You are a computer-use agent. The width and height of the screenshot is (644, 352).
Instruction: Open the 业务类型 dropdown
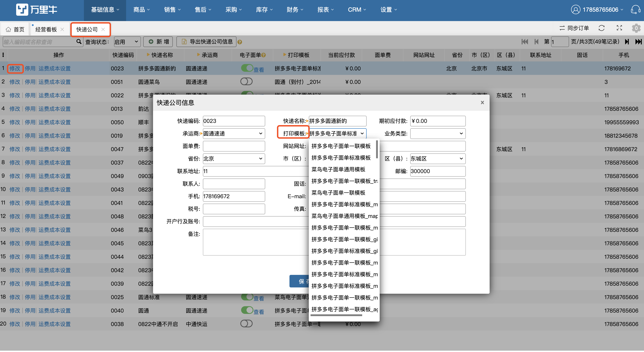point(438,133)
